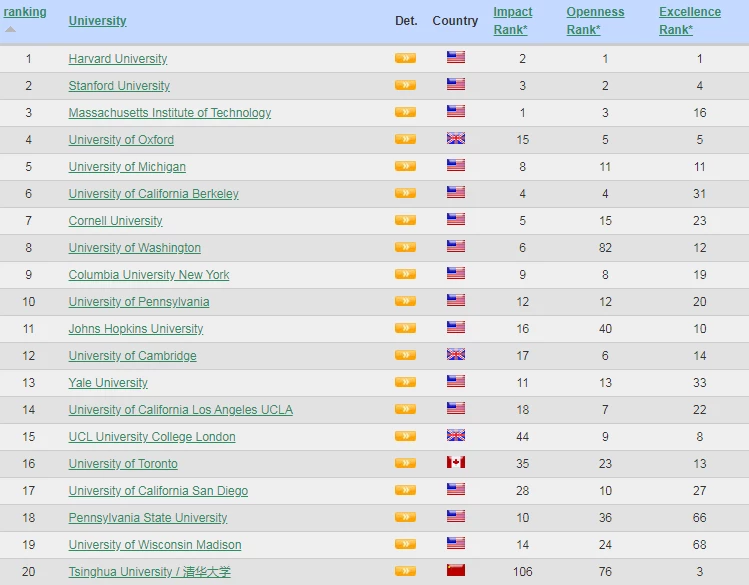
Task: Click details arrow for Johns Hopkins University
Action: [x=405, y=328]
